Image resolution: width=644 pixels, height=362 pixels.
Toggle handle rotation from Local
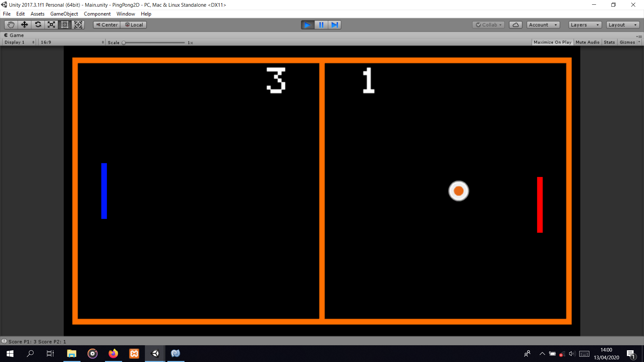pyautogui.click(x=133, y=24)
